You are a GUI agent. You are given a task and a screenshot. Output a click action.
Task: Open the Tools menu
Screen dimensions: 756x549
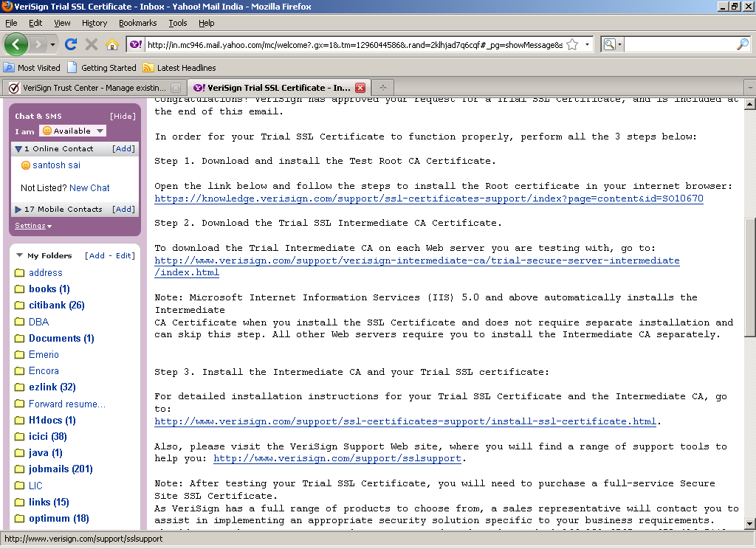(177, 23)
